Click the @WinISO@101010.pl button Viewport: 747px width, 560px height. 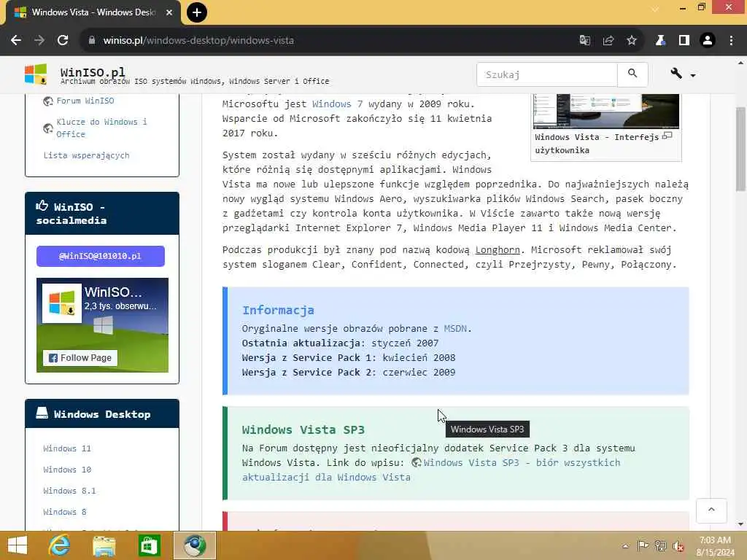tap(101, 256)
